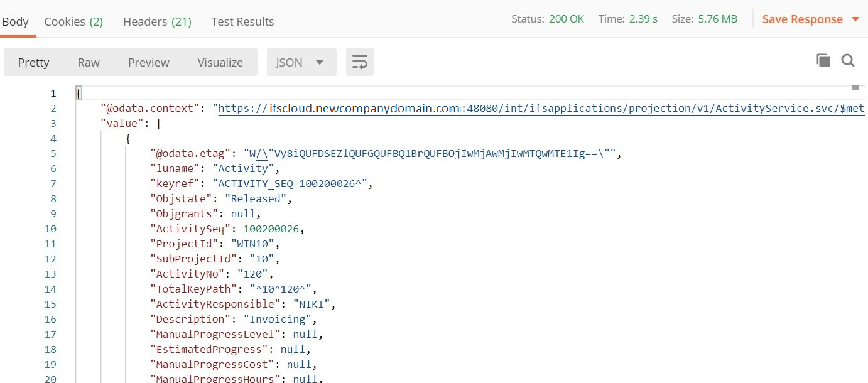
Task: Click the Save Response button
Action: click(x=802, y=19)
